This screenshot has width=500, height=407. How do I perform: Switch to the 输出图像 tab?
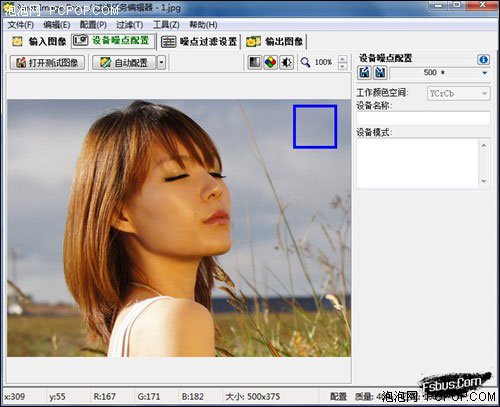point(275,41)
